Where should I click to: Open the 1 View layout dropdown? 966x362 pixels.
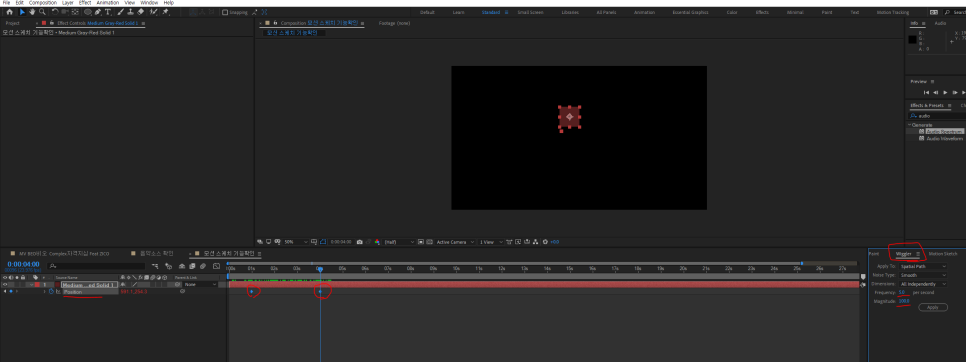click(x=491, y=242)
